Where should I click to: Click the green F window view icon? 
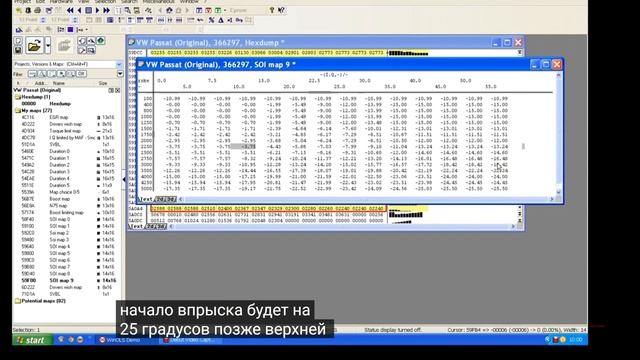tap(218, 10)
